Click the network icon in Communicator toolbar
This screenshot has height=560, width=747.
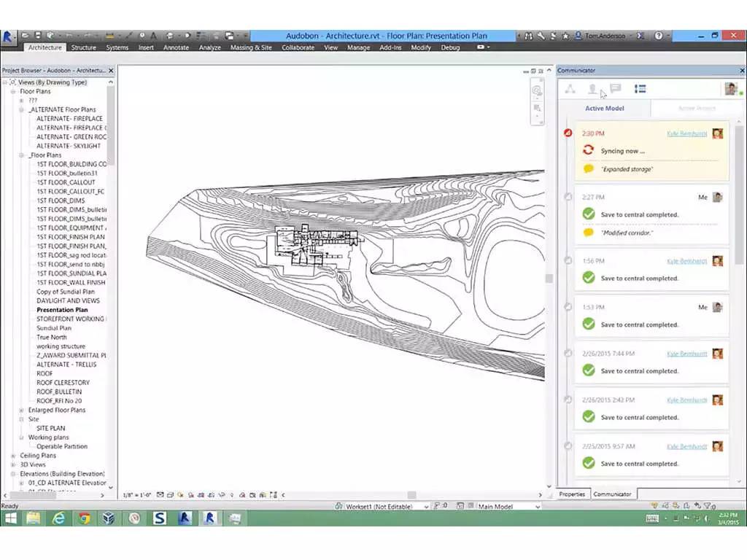(570, 89)
